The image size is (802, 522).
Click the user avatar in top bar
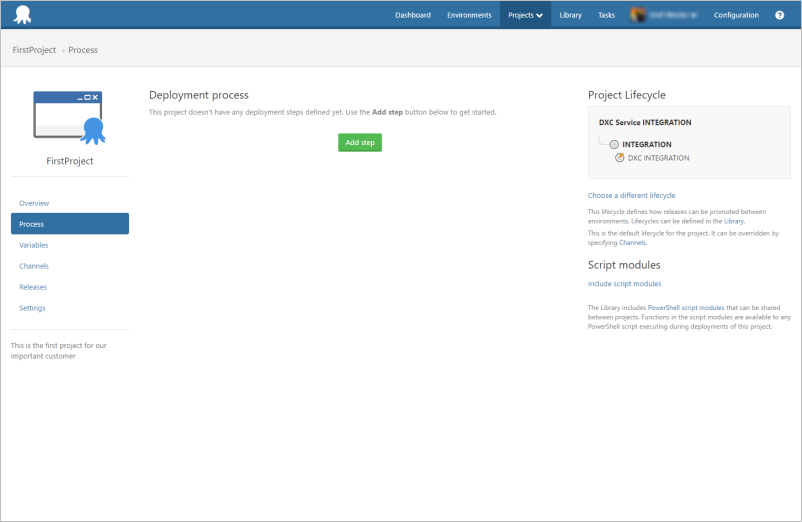(x=638, y=15)
